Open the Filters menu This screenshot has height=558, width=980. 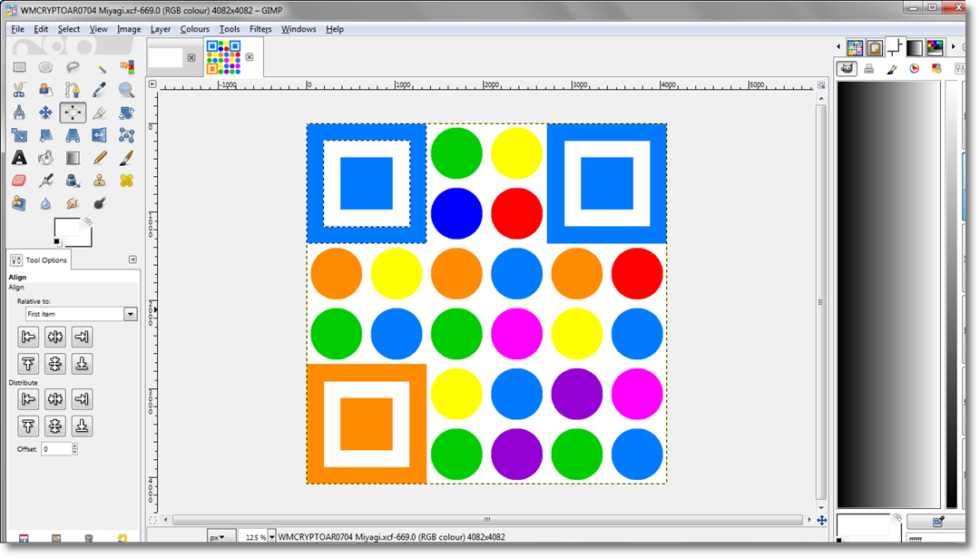tap(260, 29)
